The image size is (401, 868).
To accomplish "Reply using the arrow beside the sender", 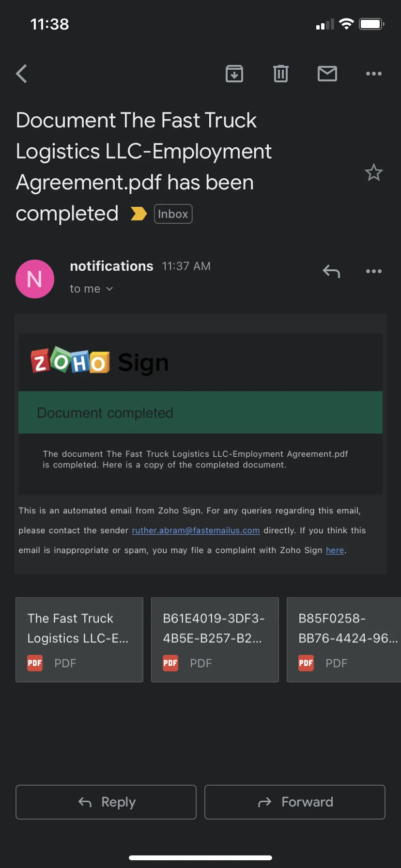I will [331, 271].
